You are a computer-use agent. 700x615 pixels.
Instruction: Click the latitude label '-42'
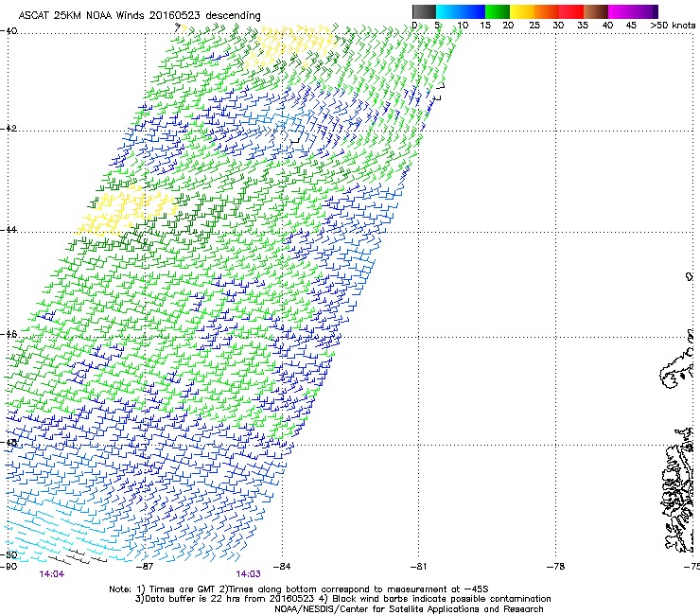point(9,128)
